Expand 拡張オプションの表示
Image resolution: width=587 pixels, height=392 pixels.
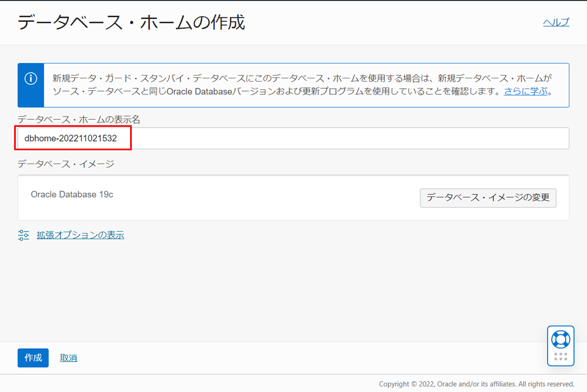pos(80,235)
